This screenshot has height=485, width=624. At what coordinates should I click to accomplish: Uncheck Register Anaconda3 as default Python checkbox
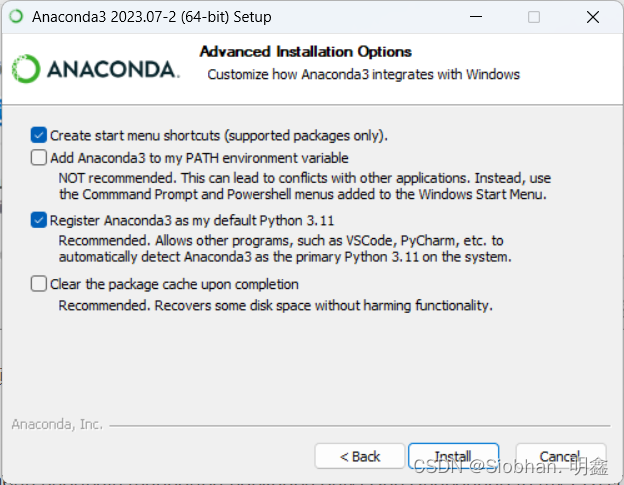(39, 220)
